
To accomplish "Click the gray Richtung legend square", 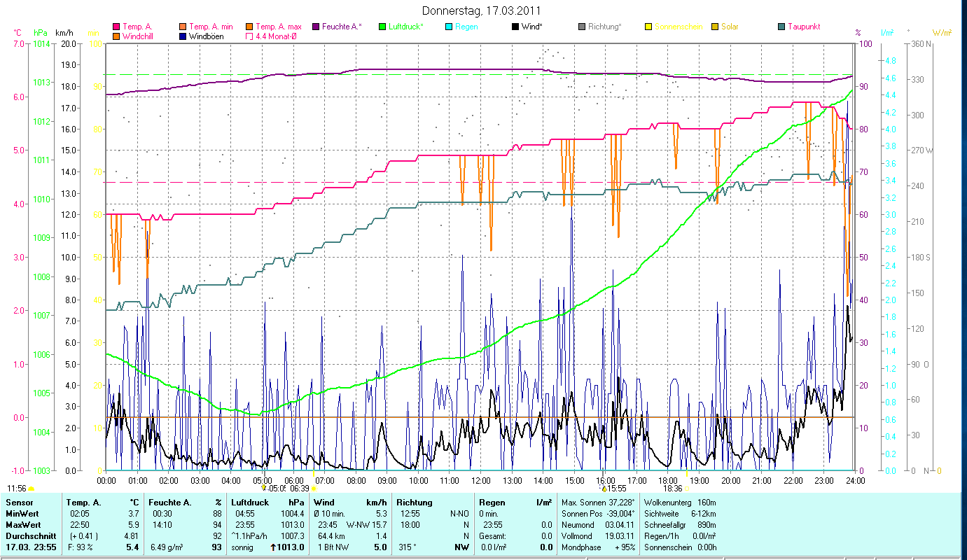I will click(582, 27).
